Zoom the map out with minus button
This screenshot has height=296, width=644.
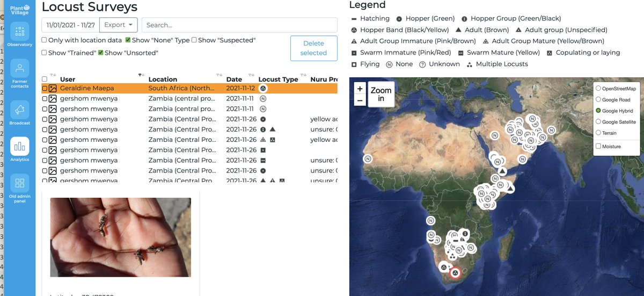[x=360, y=100]
